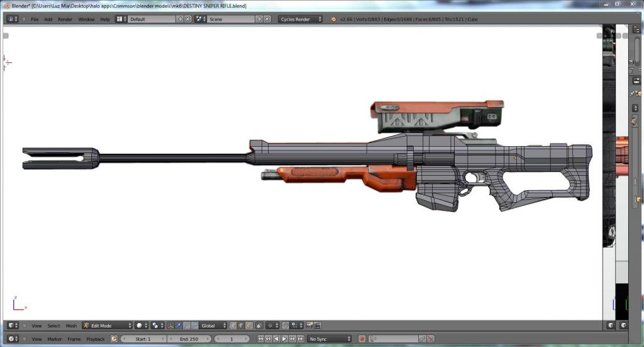Switch to edge select mode
This screenshot has height=347, width=644.
241,325
